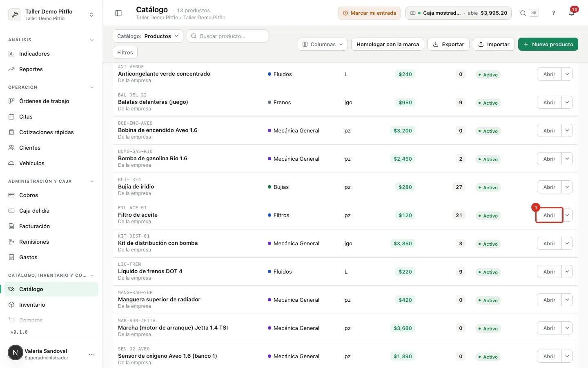
Task: Click Abrir for Líquido de frenos DOT 4
Action: 549,272
